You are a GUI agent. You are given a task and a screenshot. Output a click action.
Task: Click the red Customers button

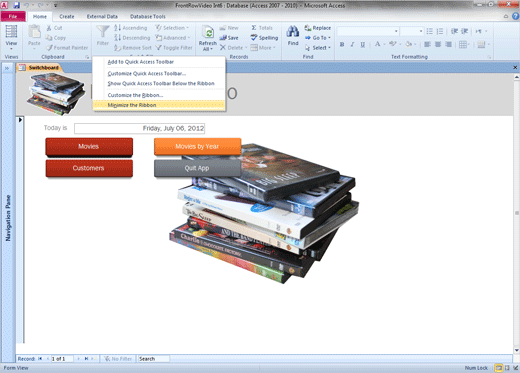(89, 168)
